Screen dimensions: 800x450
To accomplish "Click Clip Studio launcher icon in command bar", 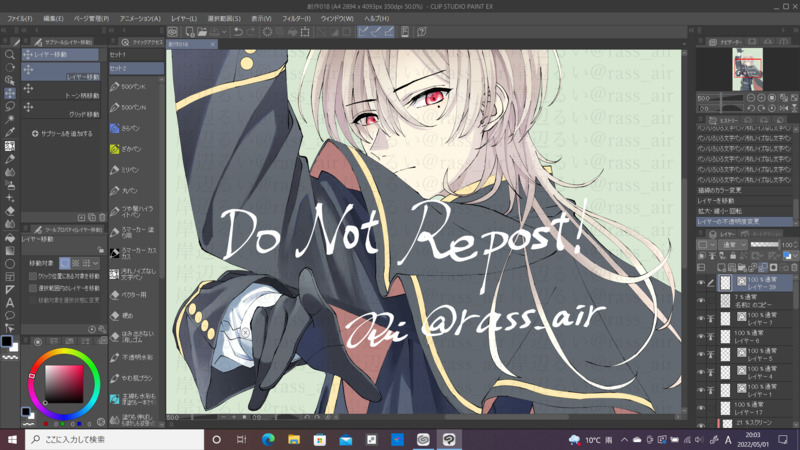I will [173, 32].
